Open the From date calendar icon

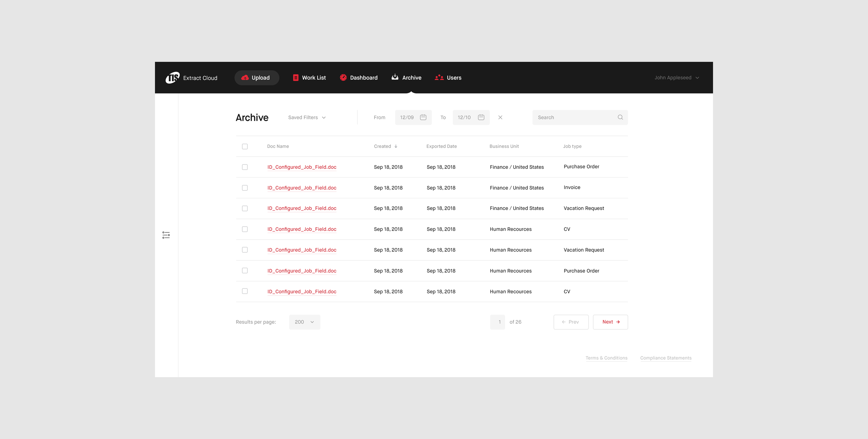coord(423,117)
